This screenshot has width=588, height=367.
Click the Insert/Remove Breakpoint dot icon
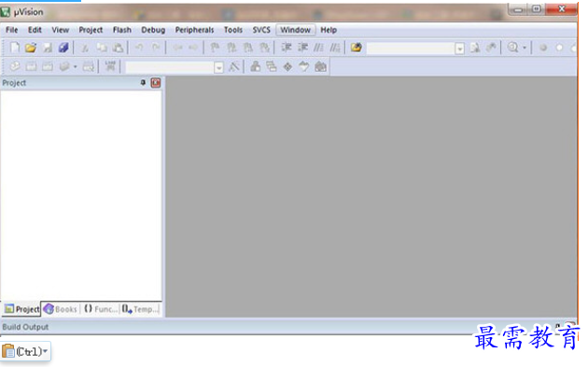543,48
